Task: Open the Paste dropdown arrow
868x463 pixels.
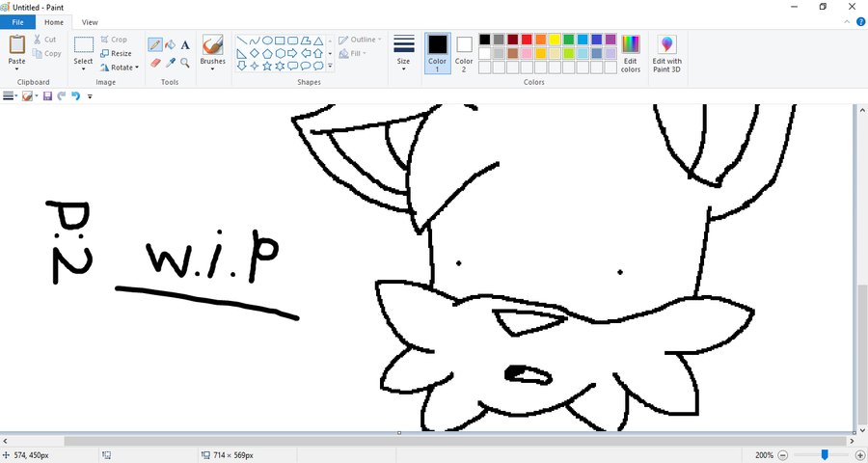Action: click(x=16, y=69)
